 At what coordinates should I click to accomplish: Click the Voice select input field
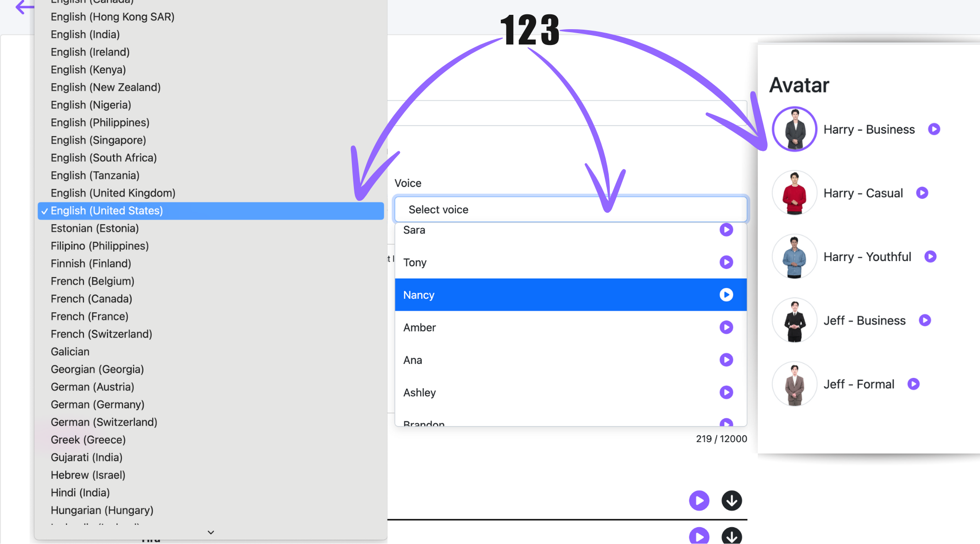tap(571, 210)
